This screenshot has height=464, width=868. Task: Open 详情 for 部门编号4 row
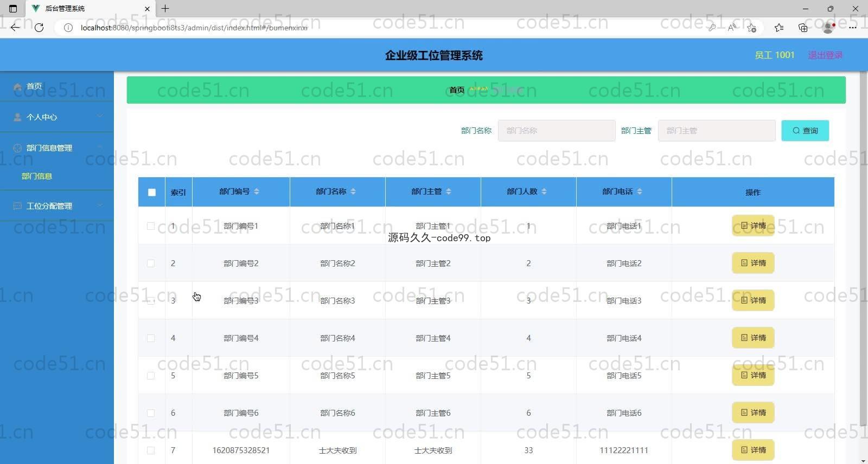[x=753, y=338]
